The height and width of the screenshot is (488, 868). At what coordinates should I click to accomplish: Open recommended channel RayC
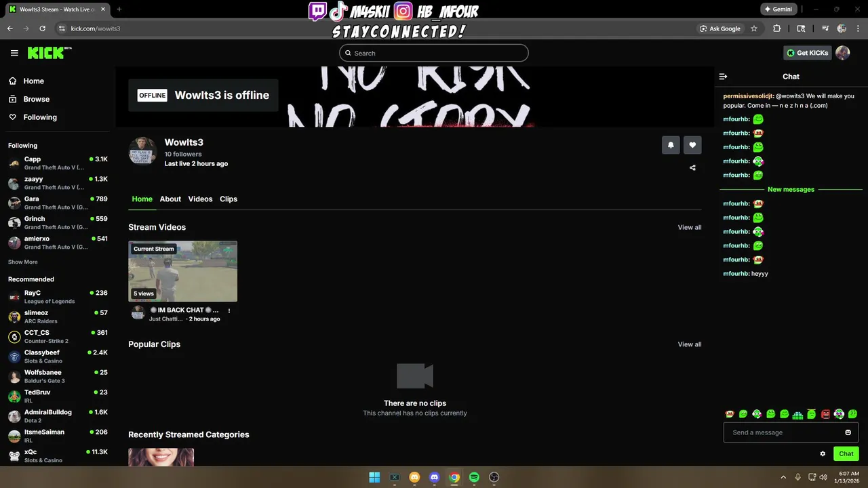coord(58,297)
